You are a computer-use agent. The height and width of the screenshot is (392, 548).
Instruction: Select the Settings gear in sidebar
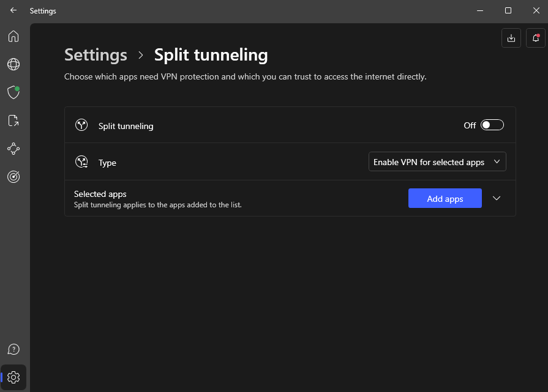click(x=14, y=377)
